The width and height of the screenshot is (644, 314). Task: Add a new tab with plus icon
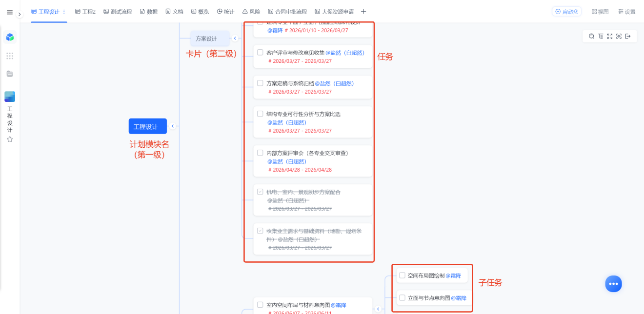click(x=363, y=12)
